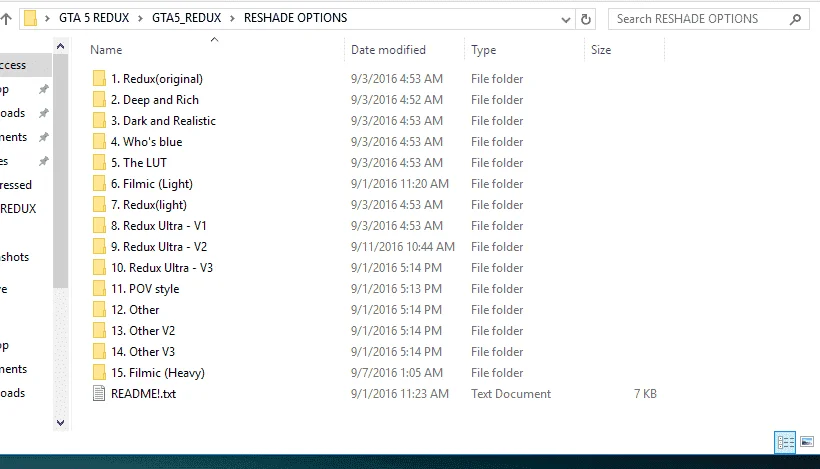Open the 'ressed' item in navigation pane

click(x=16, y=185)
